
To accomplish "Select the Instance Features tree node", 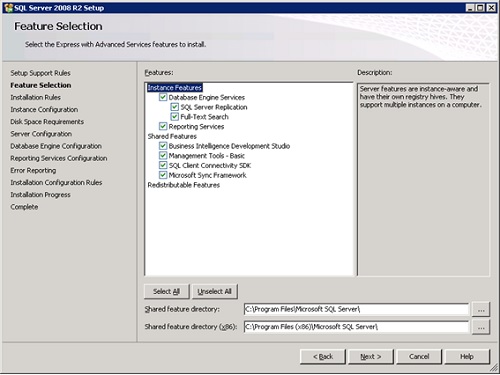I will coord(175,88).
